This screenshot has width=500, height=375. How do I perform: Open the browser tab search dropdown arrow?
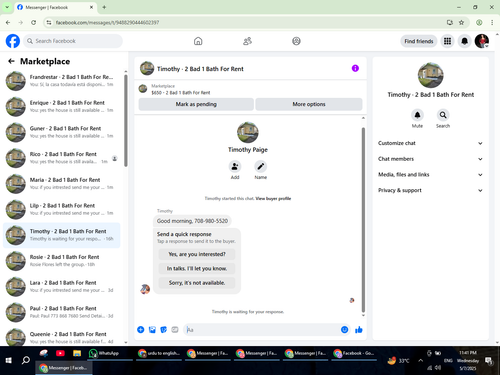[7, 7]
